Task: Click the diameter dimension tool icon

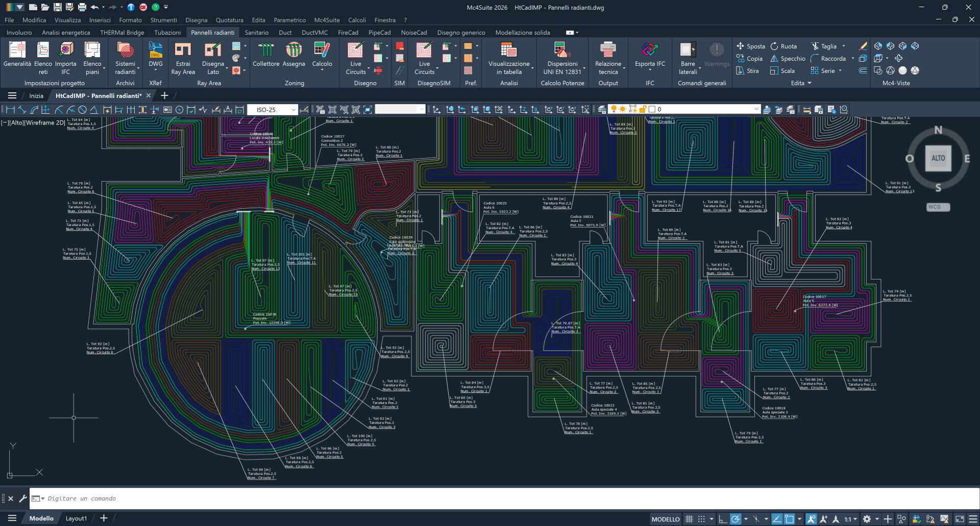Action: point(82,109)
